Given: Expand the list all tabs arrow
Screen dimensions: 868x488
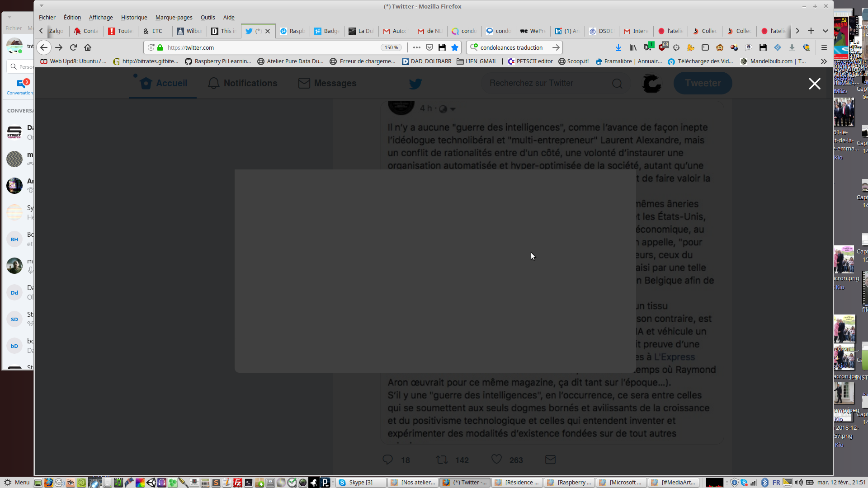Looking at the screenshot, I should 825,31.
